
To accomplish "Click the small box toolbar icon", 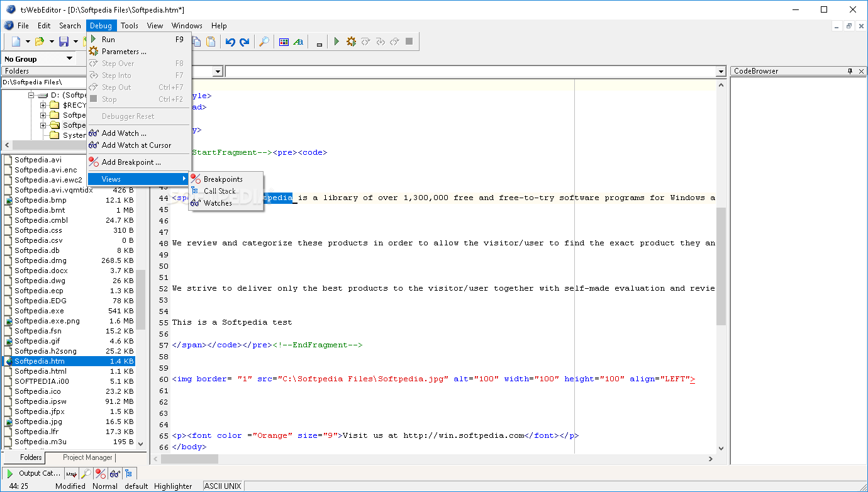I will pos(320,45).
